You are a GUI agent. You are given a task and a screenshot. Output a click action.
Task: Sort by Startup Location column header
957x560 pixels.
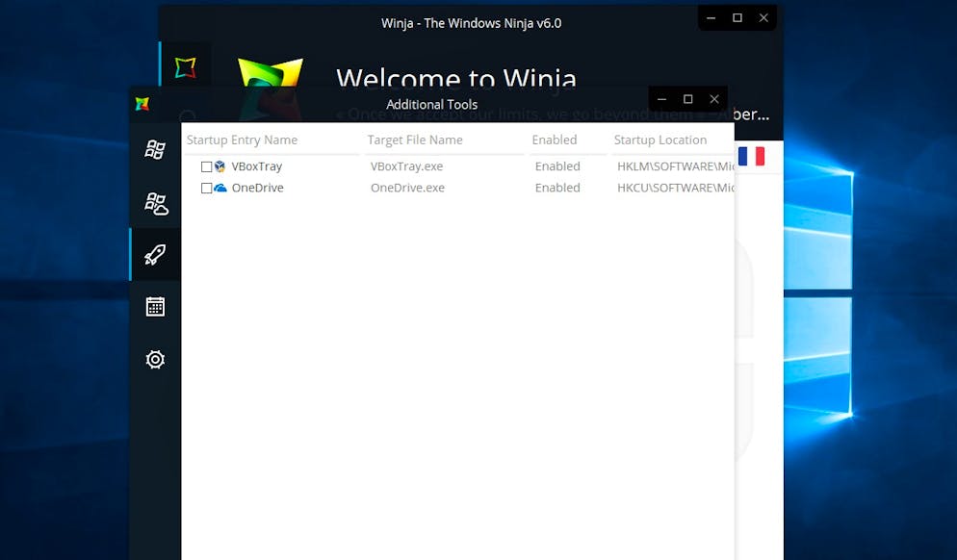[660, 140]
